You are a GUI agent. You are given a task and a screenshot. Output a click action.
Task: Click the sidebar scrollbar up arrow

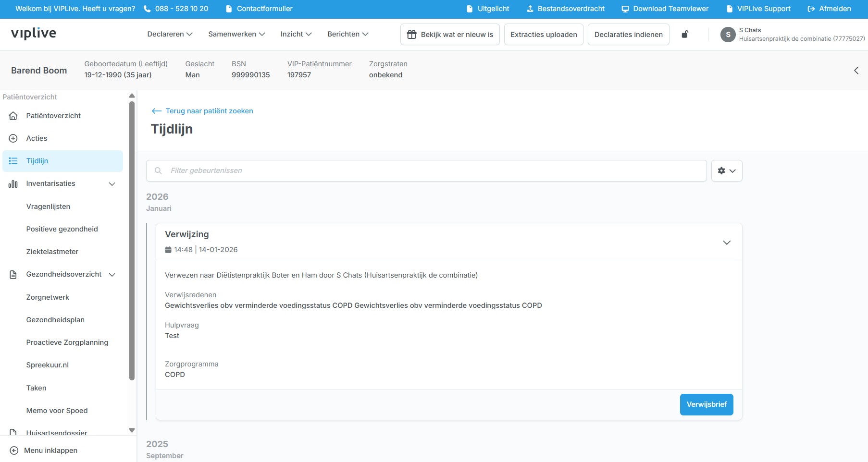click(x=132, y=96)
